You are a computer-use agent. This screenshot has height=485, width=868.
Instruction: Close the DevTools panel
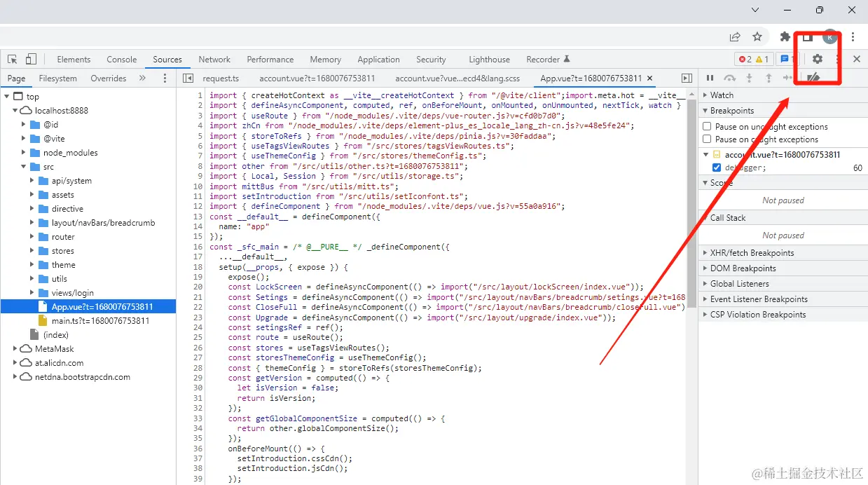856,60
